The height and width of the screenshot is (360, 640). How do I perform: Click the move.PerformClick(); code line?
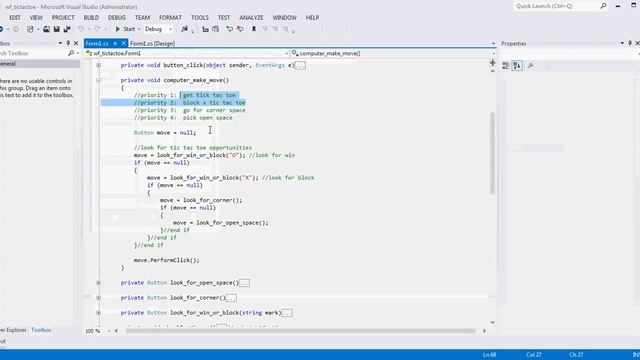pos(167,260)
